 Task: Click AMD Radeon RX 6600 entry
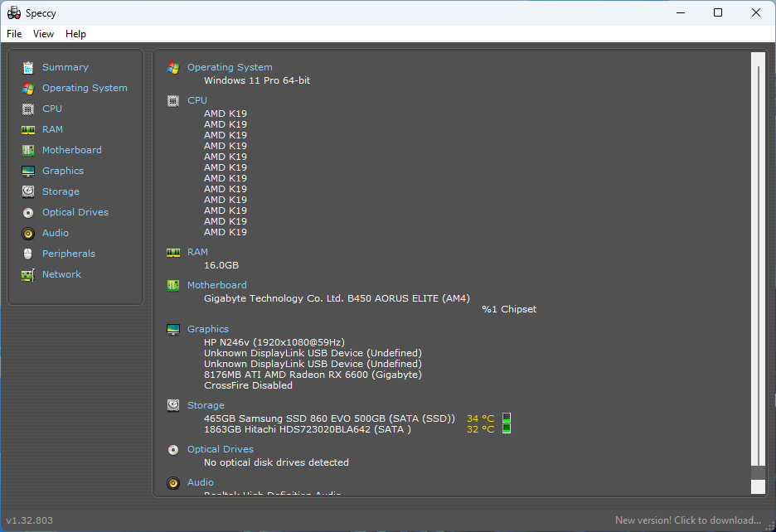pyautogui.click(x=313, y=375)
